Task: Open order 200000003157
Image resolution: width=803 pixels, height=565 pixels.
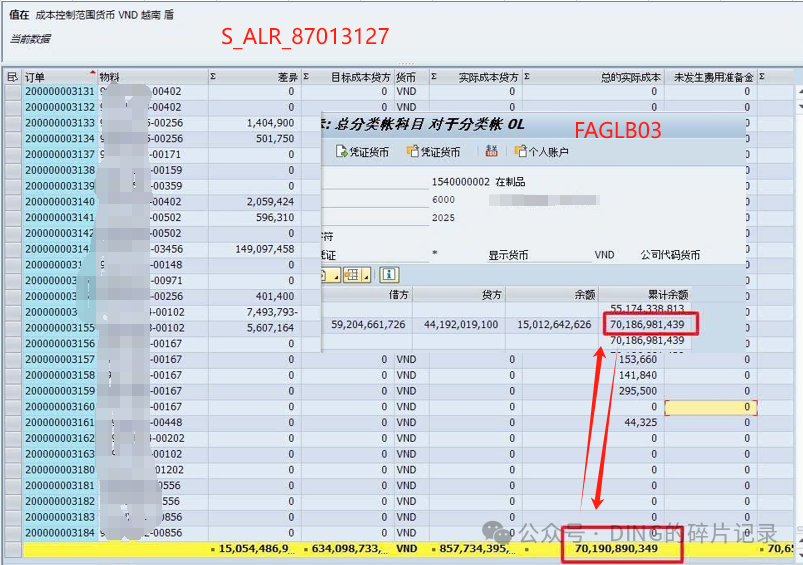Action: click(x=60, y=360)
